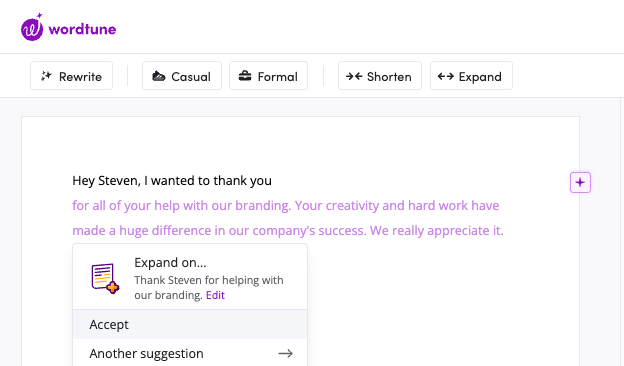Screen dimensions: 624x366
Task: Click arrow next to Another suggestion
Action: coord(285,353)
